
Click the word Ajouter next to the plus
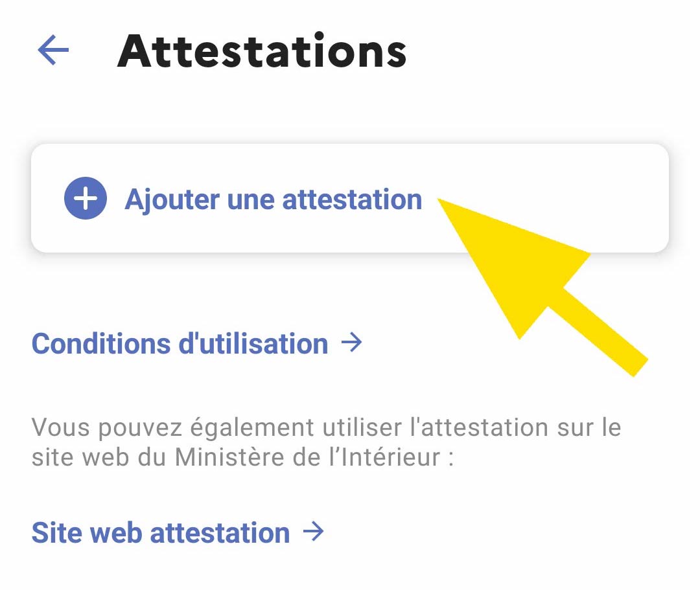172,200
